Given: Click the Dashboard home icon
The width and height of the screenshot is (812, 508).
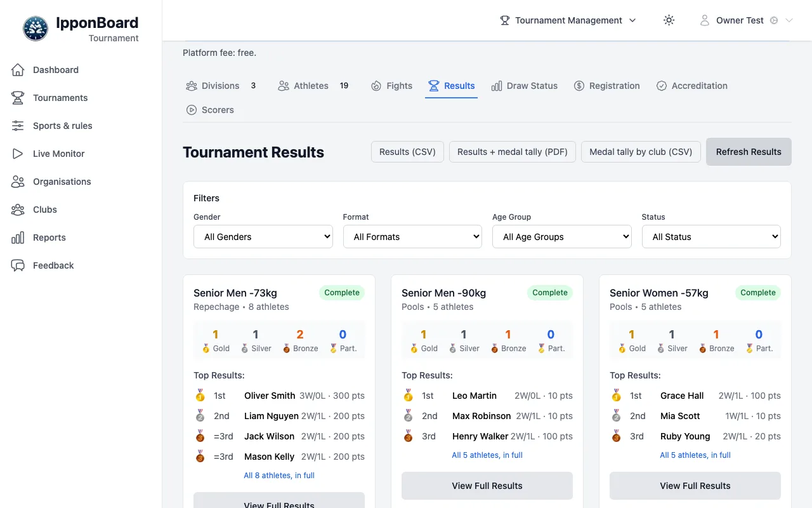Looking at the screenshot, I should (x=18, y=70).
